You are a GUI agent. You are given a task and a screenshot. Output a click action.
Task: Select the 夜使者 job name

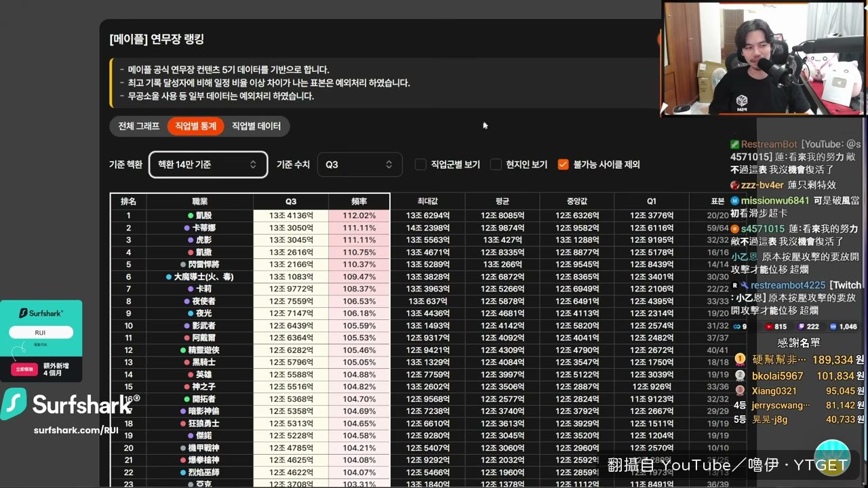tap(203, 301)
